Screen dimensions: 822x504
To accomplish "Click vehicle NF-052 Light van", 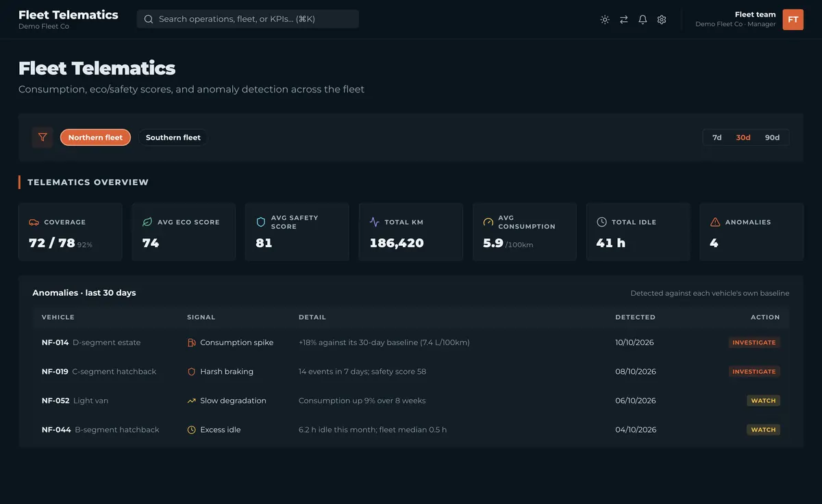I will pos(75,401).
